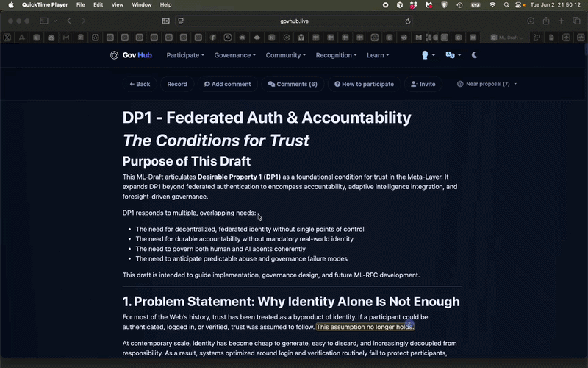Open Spotlight search in menu bar
This screenshot has width=588, height=368.
click(506, 5)
